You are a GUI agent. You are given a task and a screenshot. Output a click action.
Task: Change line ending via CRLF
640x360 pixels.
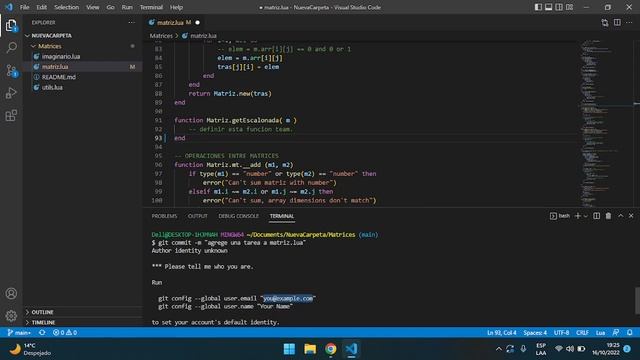pos(582,333)
